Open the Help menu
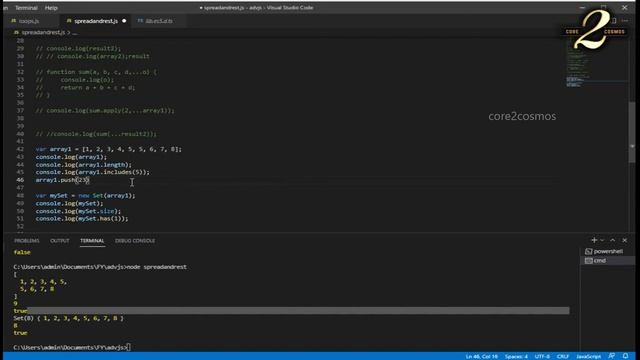The width and height of the screenshot is (640, 360). click(51, 8)
